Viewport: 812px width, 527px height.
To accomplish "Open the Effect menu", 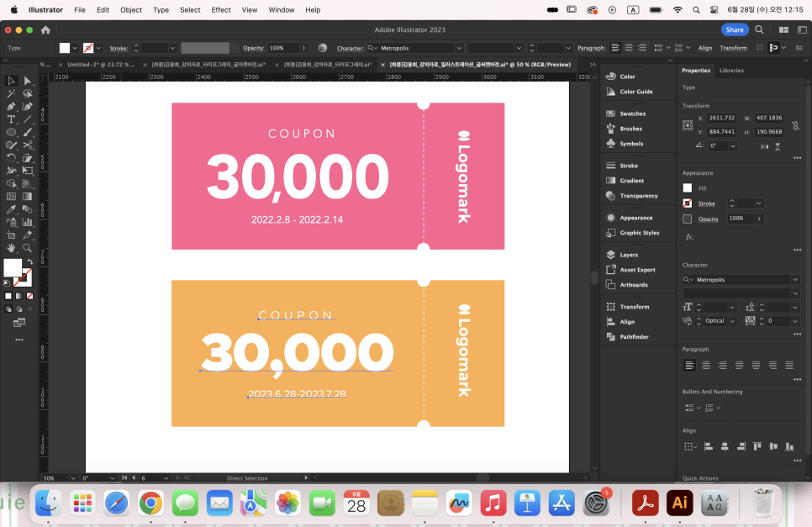I will point(221,10).
